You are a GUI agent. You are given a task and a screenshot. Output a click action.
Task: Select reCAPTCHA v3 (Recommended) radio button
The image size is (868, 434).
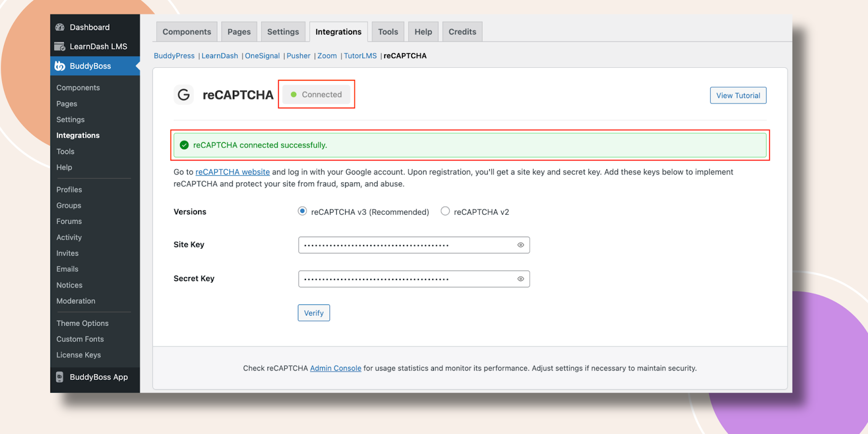[302, 211]
